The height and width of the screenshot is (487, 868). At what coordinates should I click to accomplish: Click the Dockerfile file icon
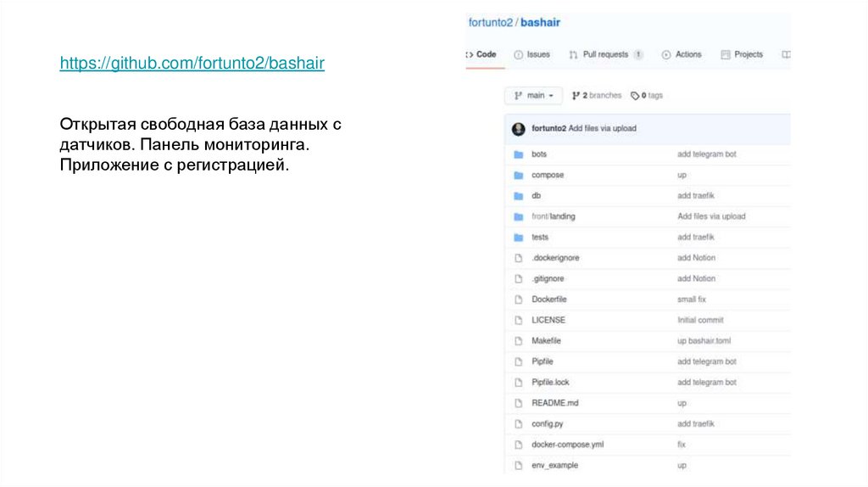click(x=518, y=299)
